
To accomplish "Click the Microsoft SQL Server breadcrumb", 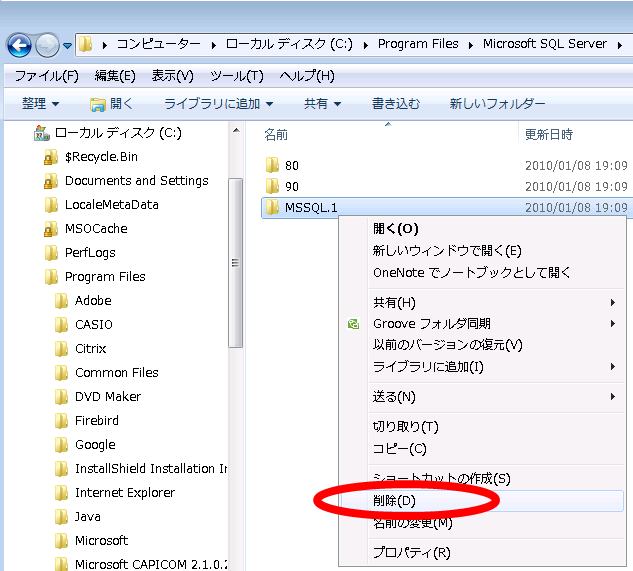I will [x=545, y=44].
